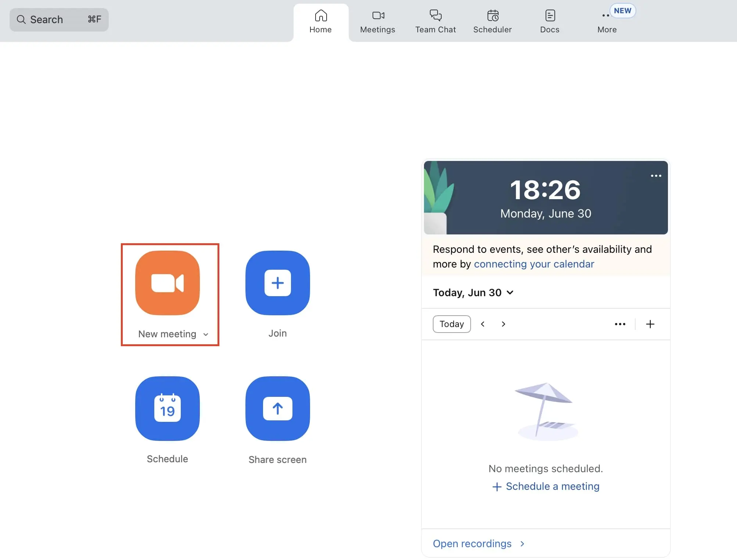This screenshot has width=737, height=560.
Task: Click the next day arrow in the calendar
Action: [x=503, y=324]
